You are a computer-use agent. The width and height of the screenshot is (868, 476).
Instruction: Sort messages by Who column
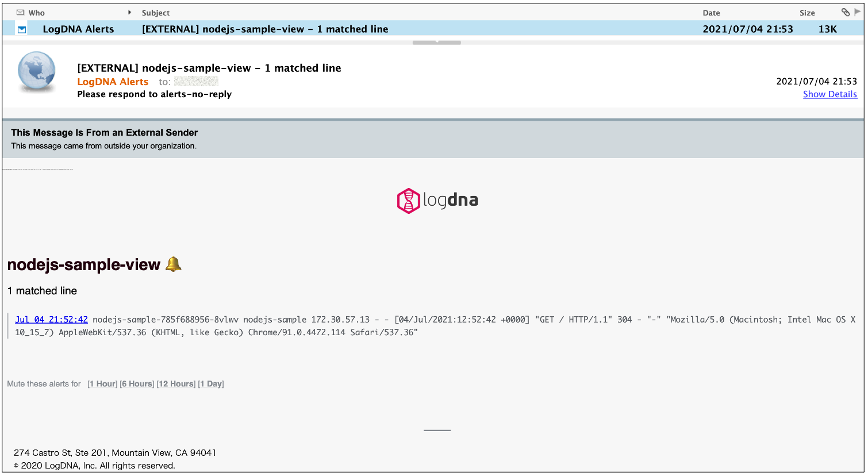pyautogui.click(x=37, y=13)
